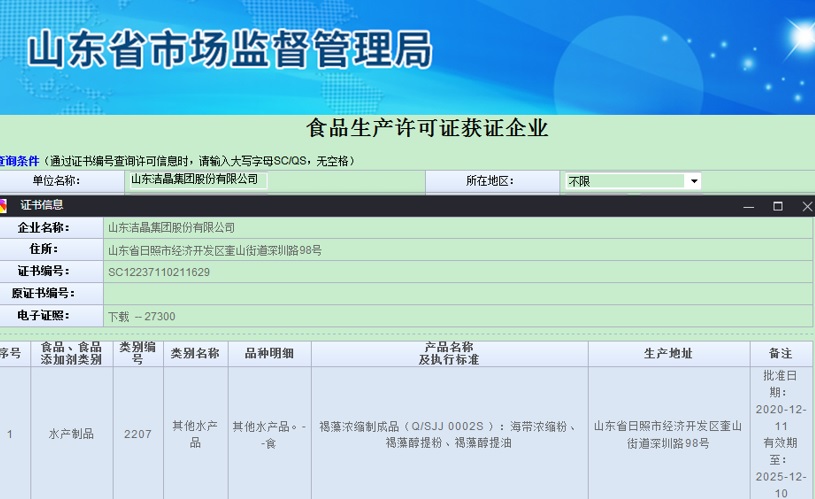
Task: Click the 品种明细 column header
Action: [x=269, y=353]
